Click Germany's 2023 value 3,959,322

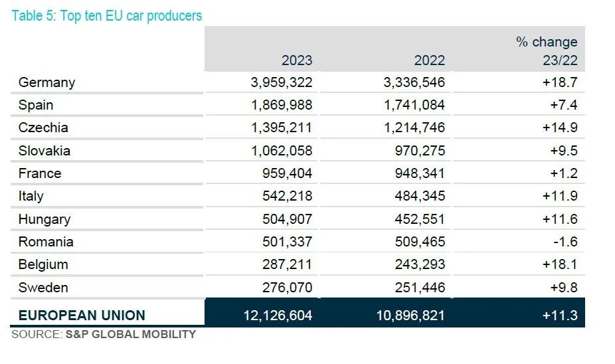click(281, 82)
